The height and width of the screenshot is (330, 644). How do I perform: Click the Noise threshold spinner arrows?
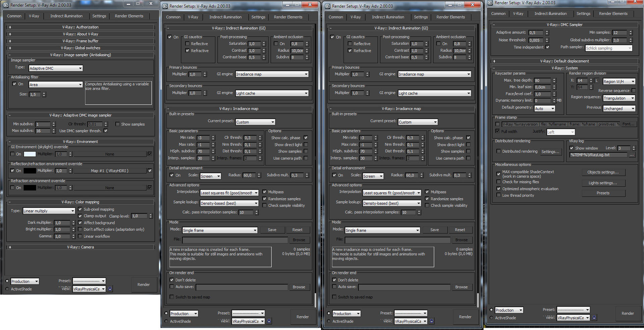tap(547, 40)
